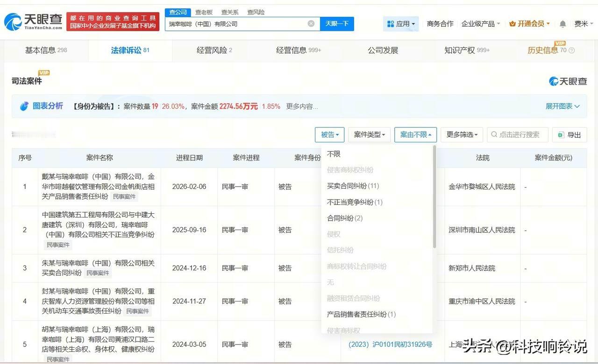The width and height of the screenshot is (598, 364).
Task: Open case number (2023) 沪0101民初31926号
Action: 391,345
